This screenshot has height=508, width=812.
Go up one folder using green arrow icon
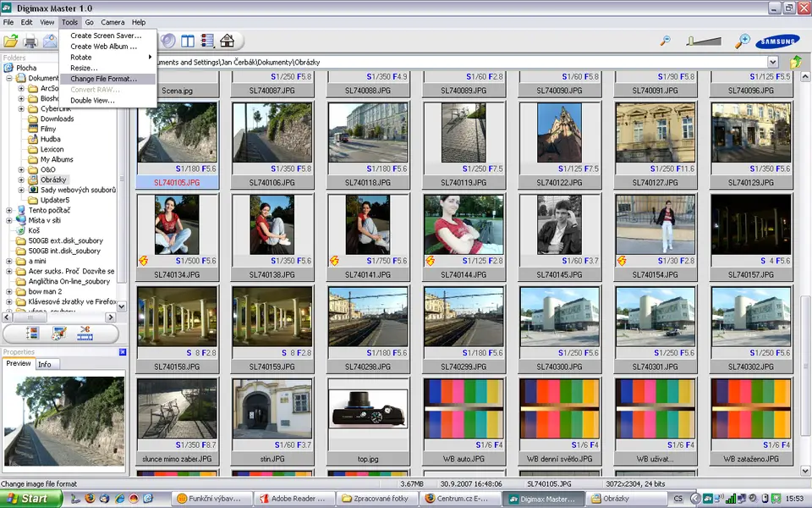pyautogui.click(x=795, y=62)
